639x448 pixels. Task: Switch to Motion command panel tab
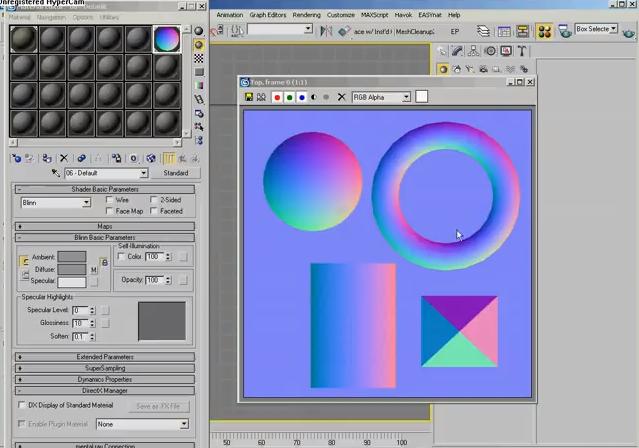tap(490, 51)
